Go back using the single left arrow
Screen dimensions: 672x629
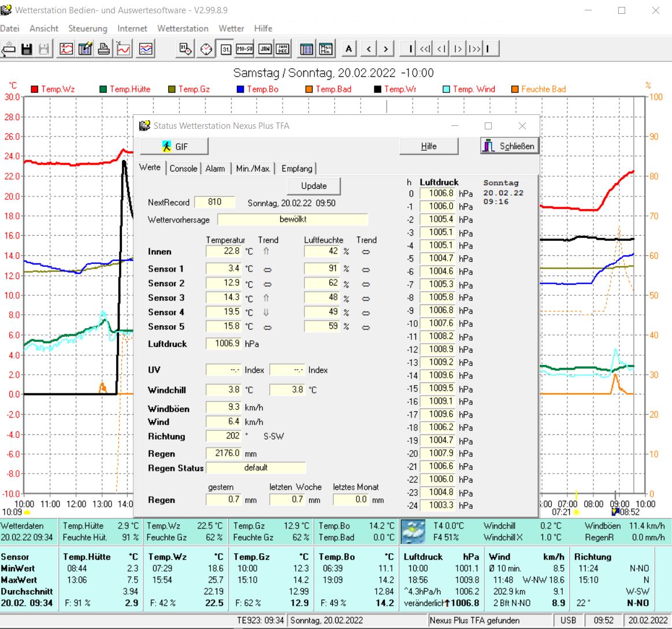click(369, 50)
